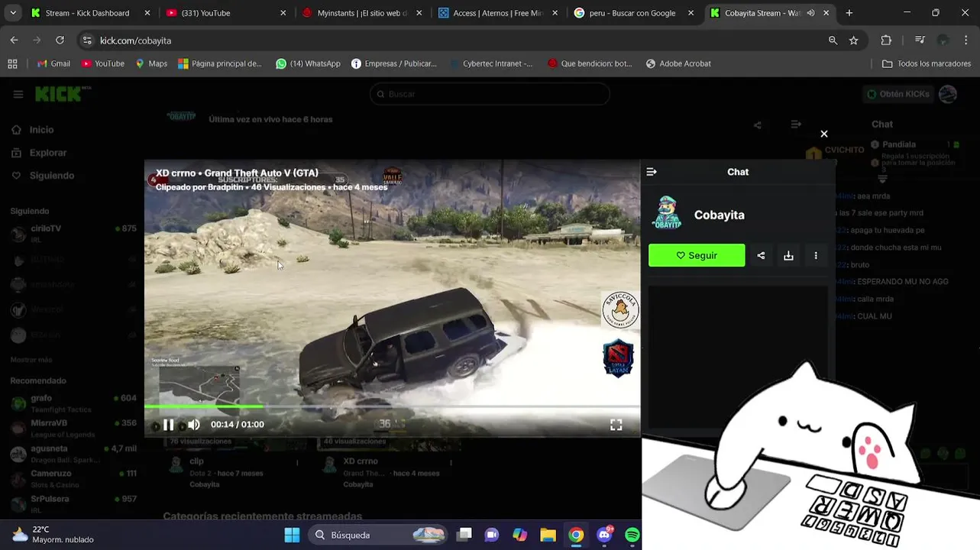Open the Adobe Acrobat bookmark
Viewport: 980px width, 550px height.
tap(678, 63)
